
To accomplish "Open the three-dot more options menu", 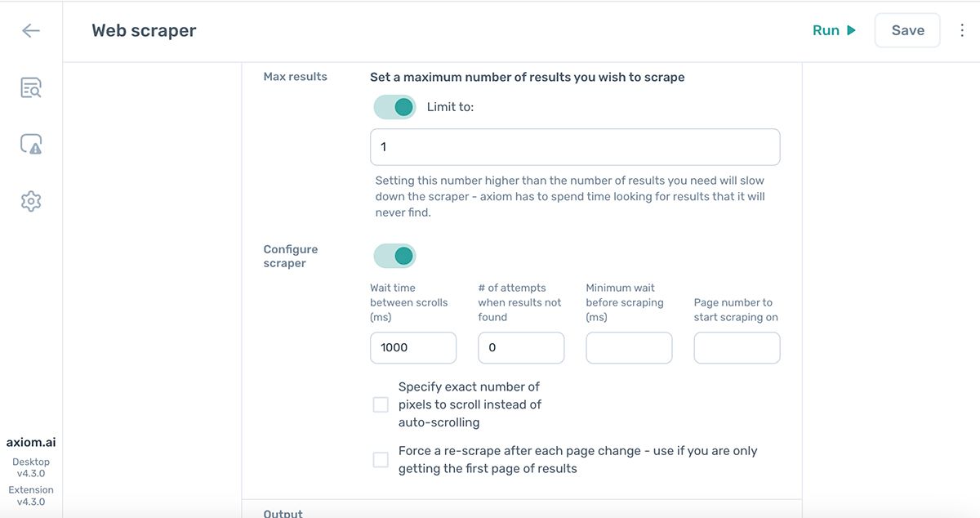I will coord(961,31).
